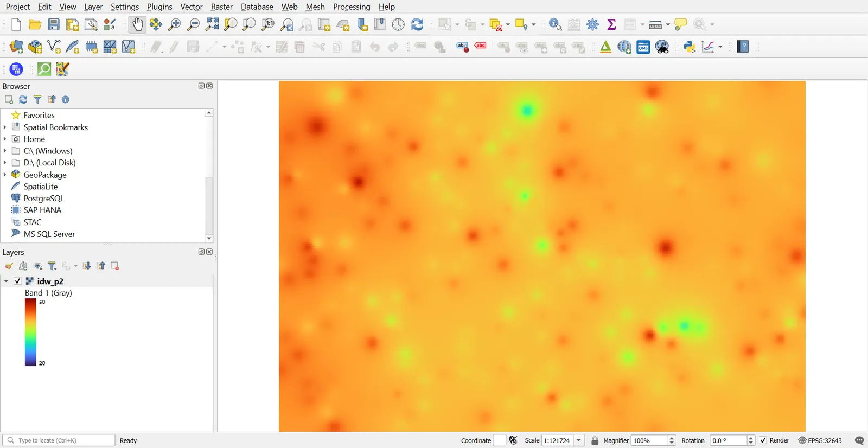Open the Processing Toolbox gear icon
The image size is (868, 448).
click(593, 24)
